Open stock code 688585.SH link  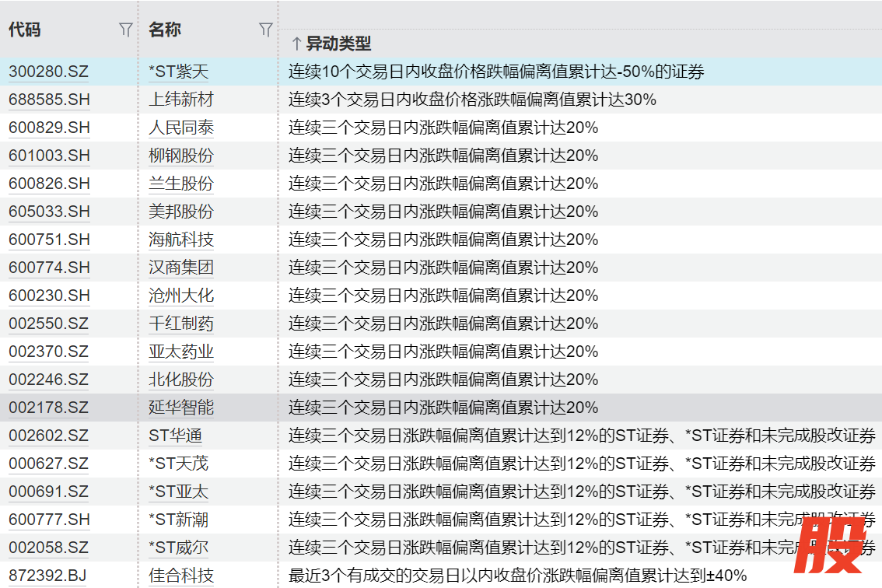49,100
